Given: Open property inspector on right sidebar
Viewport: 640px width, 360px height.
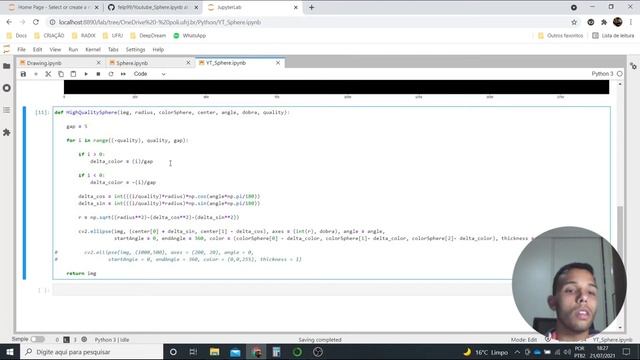Looking at the screenshot, I should tap(633, 66).
